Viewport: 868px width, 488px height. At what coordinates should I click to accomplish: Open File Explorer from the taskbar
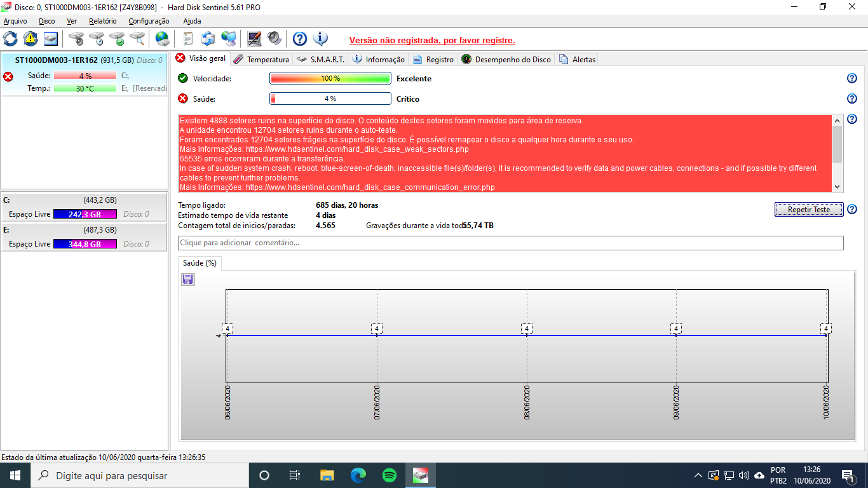[327, 475]
